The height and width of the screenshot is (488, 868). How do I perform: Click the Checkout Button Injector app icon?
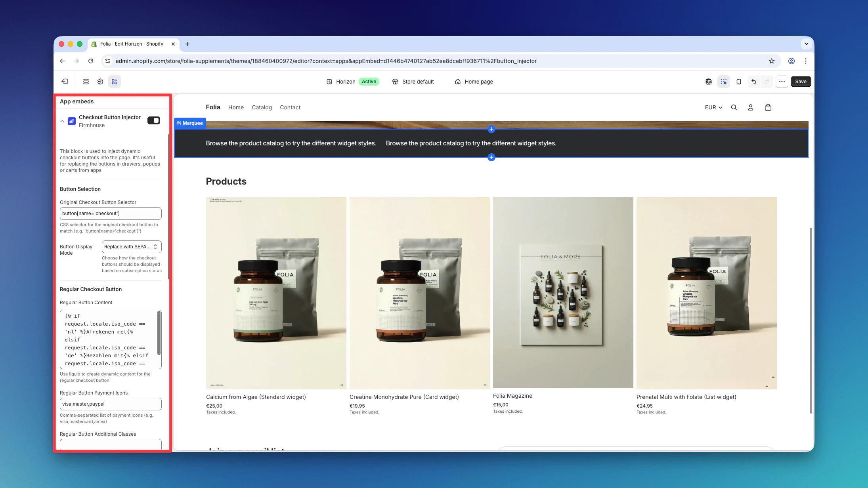(x=72, y=121)
